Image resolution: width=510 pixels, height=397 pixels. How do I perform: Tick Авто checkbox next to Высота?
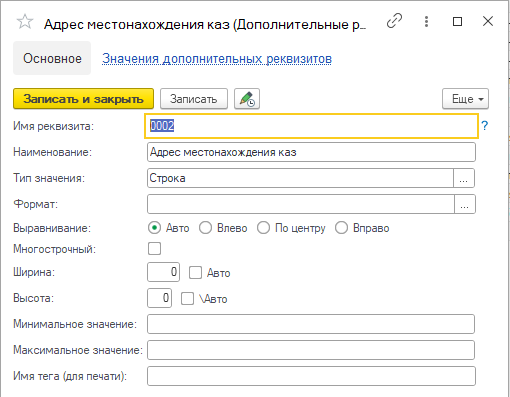[x=187, y=298]
